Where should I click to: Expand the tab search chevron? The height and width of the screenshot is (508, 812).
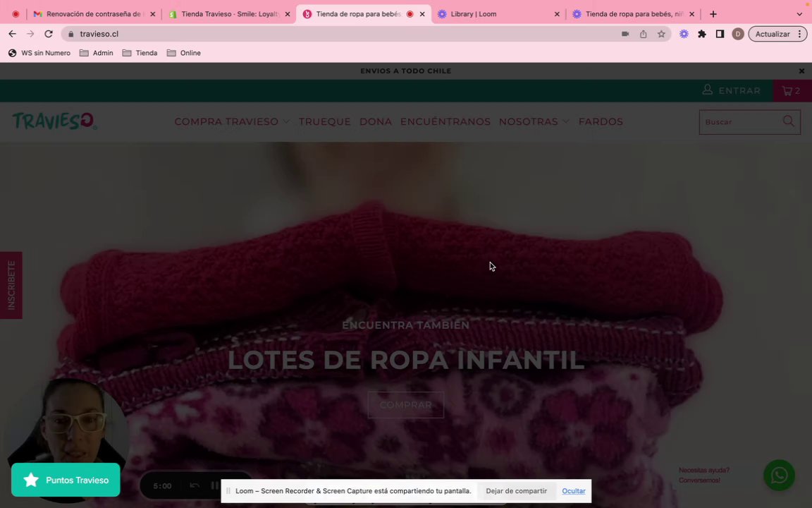tap(799, 14)
